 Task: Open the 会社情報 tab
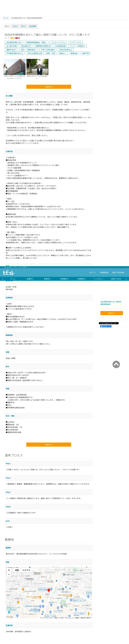[33, 26]
